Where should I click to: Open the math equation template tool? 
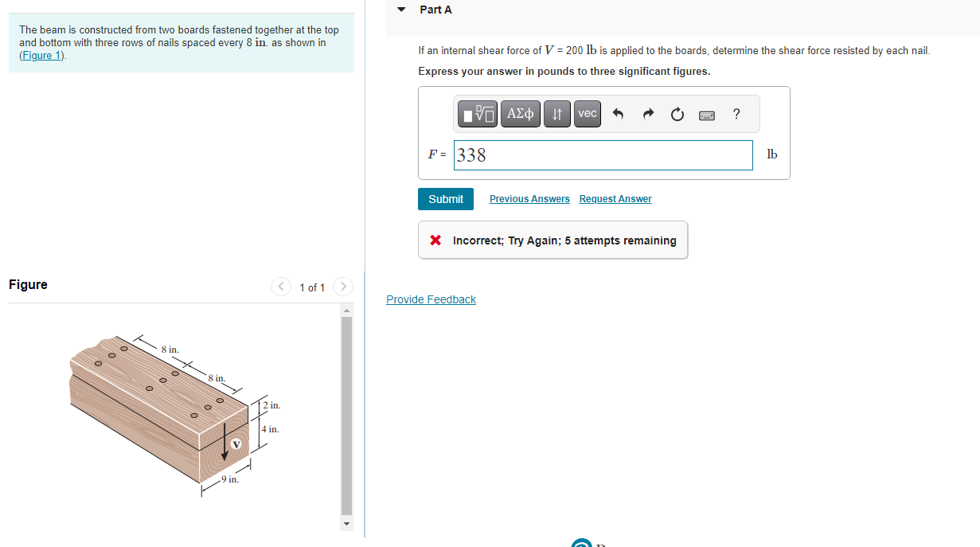(x=477, y=113)
